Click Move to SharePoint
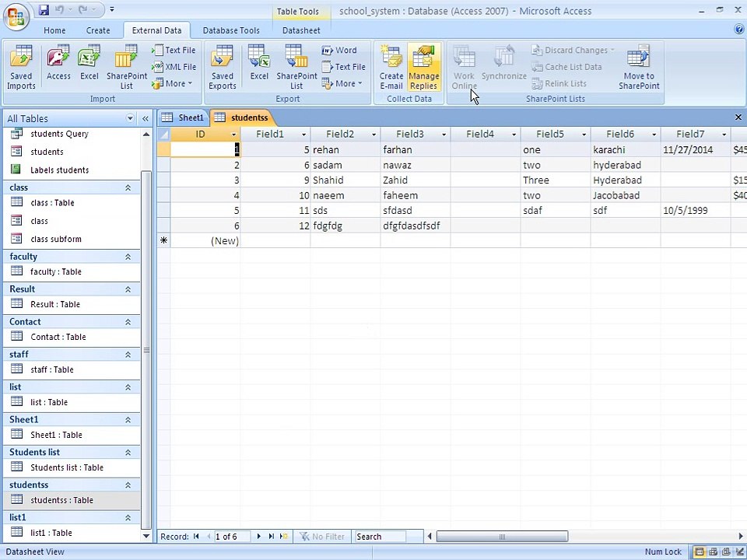 pos(639,68)
